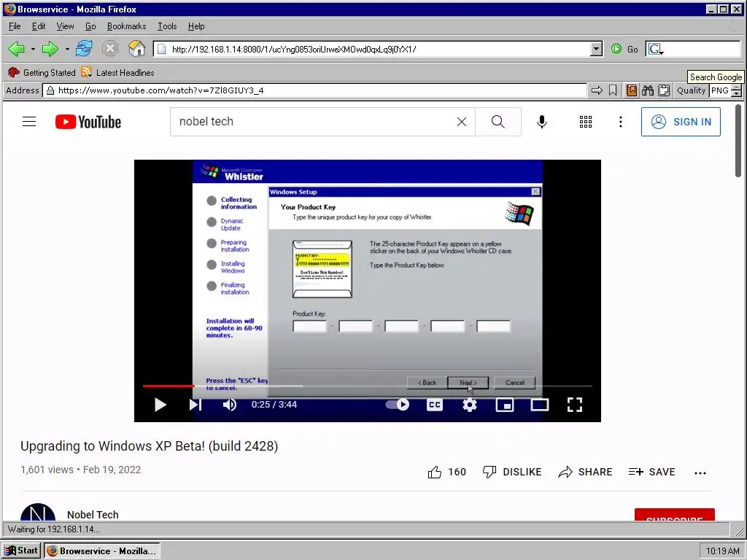
Task: Open YouTube hamburger guide menu
Action: [29, 122]
